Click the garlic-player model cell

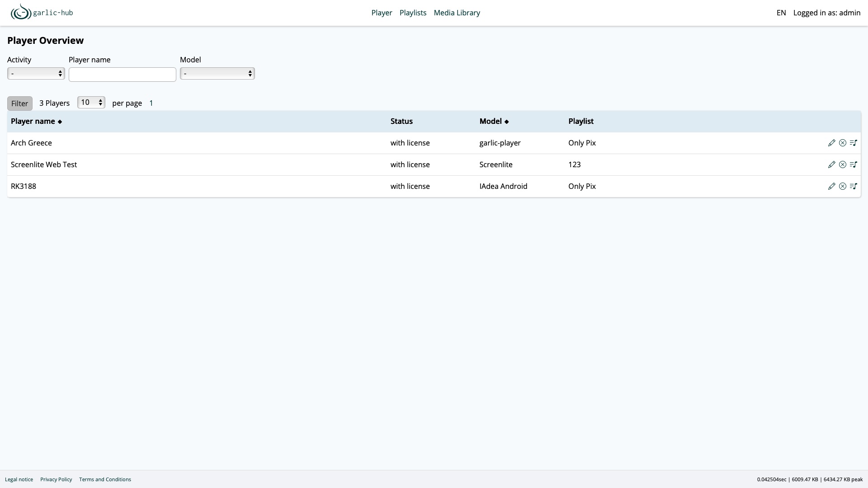(500, 143)
